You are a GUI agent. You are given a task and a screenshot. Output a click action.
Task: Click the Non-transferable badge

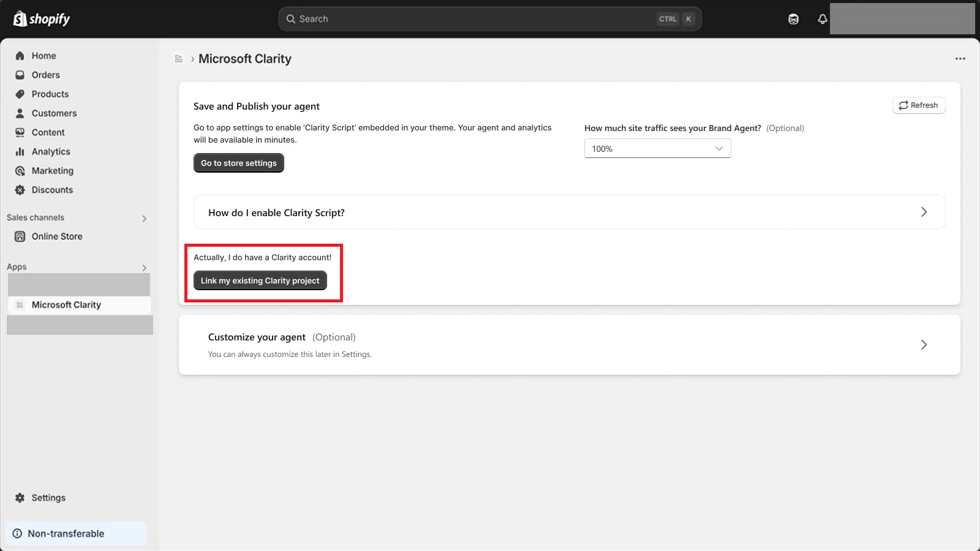pos(76,533)
